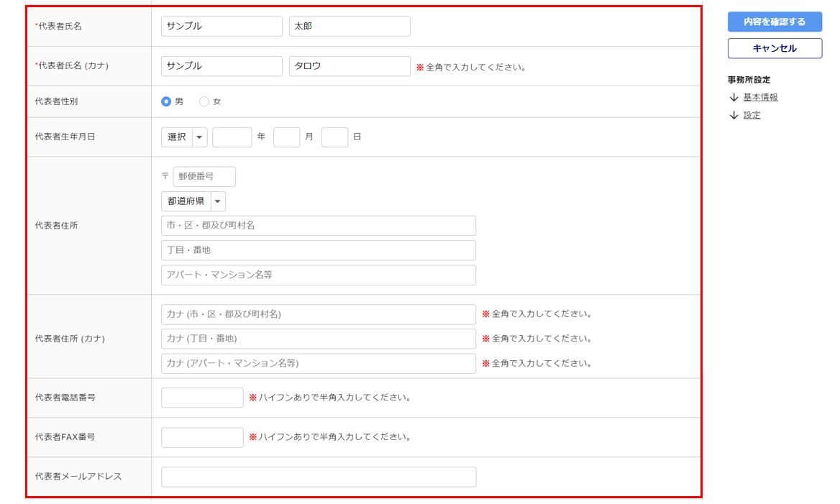The image size is (840, 504).
Task: Click the 代表者電話番号 input field
Action: pyautogui.click(x=202, y=398)
